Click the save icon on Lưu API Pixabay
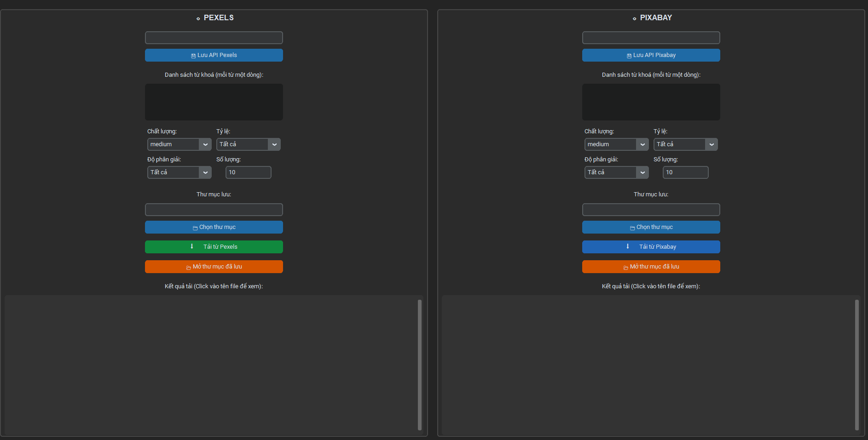This screenshot has height=440, width=868. [x=629, y=56]
